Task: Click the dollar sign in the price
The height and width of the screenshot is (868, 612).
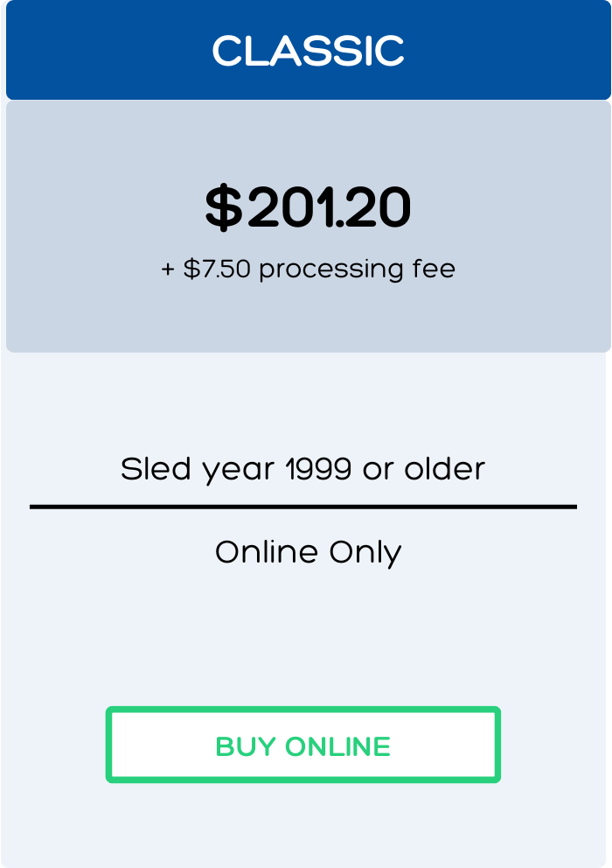Action: tap(224, 207)
